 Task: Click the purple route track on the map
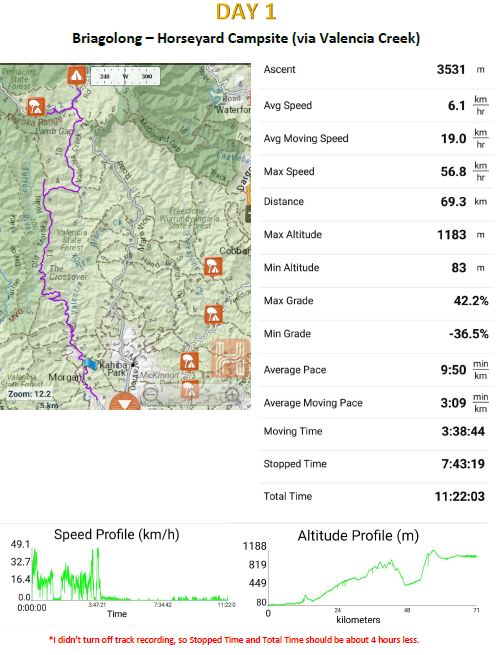(51, 234)
